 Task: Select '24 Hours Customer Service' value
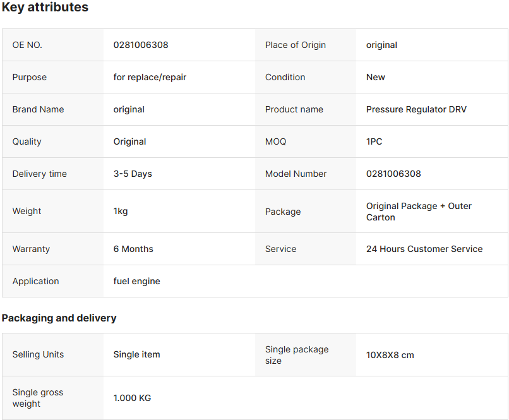tap(424, 249)
